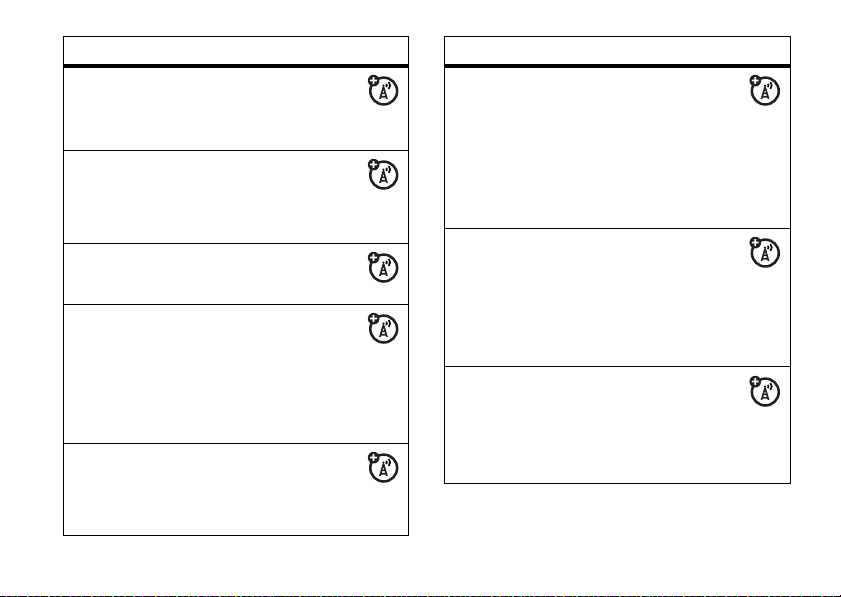The width and height of the screenshot is (841, 597).
Task: Select the empty middle row of the right table
Action: (x=617, y=298)
